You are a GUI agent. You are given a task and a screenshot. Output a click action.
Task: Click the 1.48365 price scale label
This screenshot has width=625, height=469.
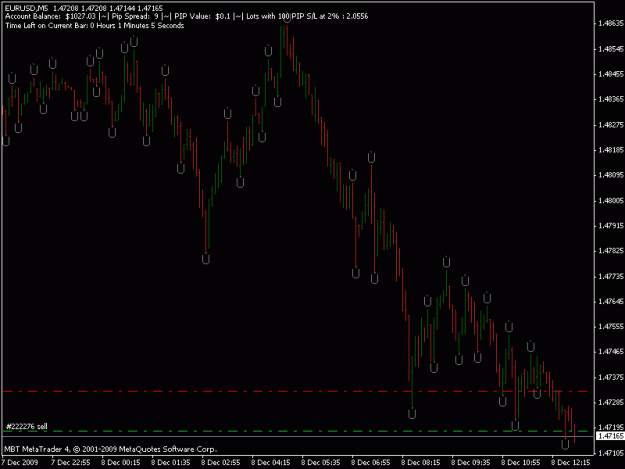(x=611, y=99)
